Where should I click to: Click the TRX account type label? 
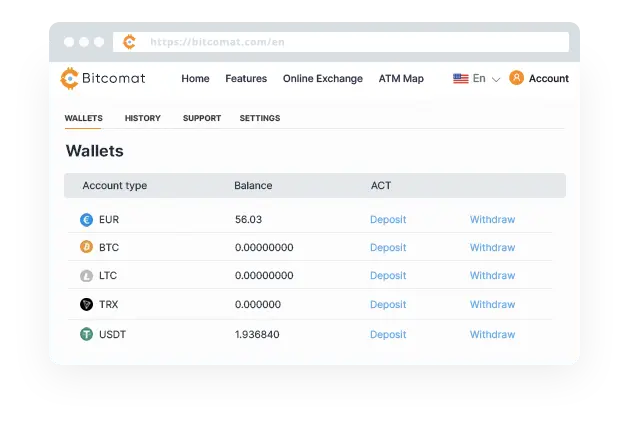(x=109, y=305)
